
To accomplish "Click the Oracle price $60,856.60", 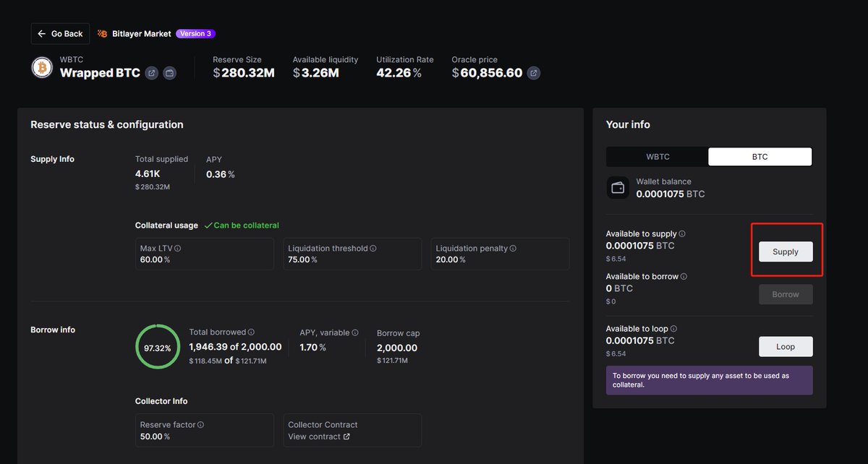I will tap(487, 73).
